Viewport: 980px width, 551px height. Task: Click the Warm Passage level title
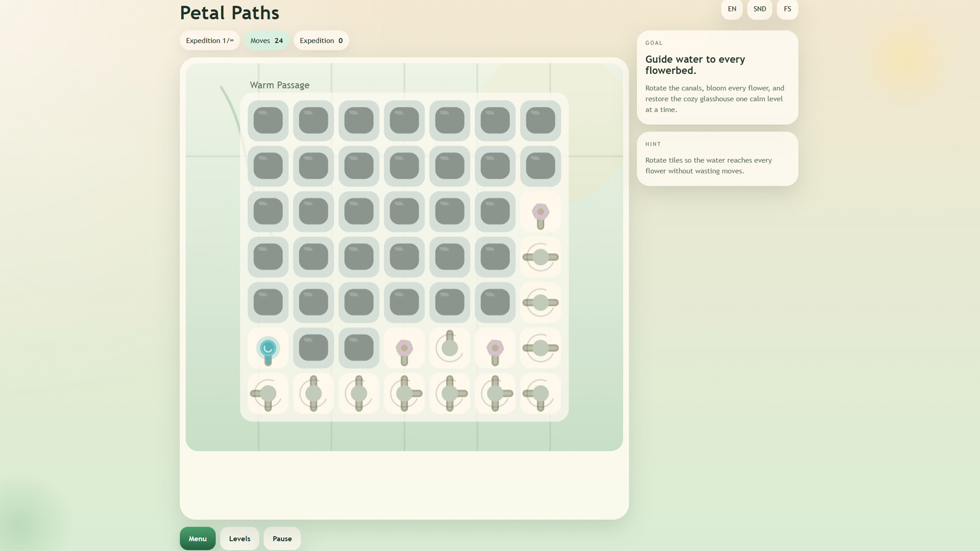[x=279, y=85]
